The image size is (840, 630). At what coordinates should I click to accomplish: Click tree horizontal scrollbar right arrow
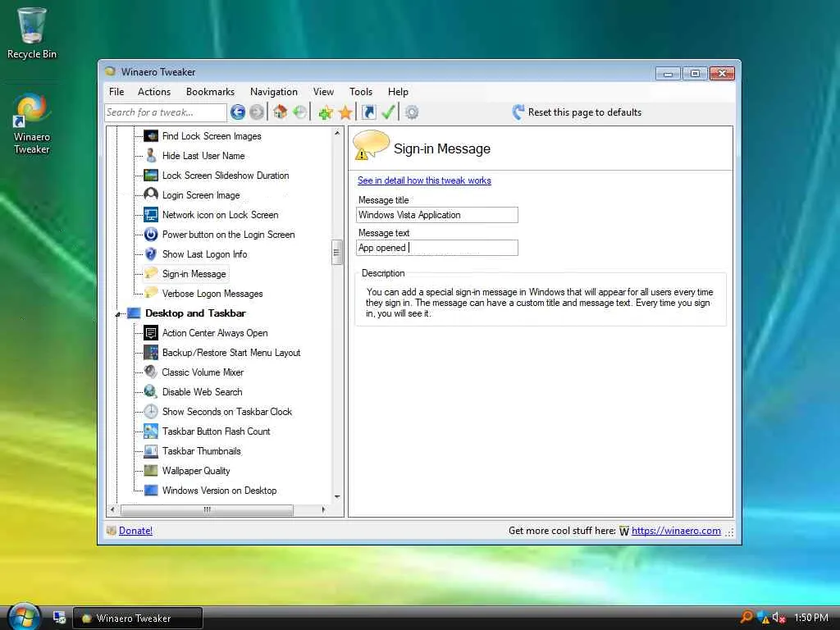tap(323, 509)
